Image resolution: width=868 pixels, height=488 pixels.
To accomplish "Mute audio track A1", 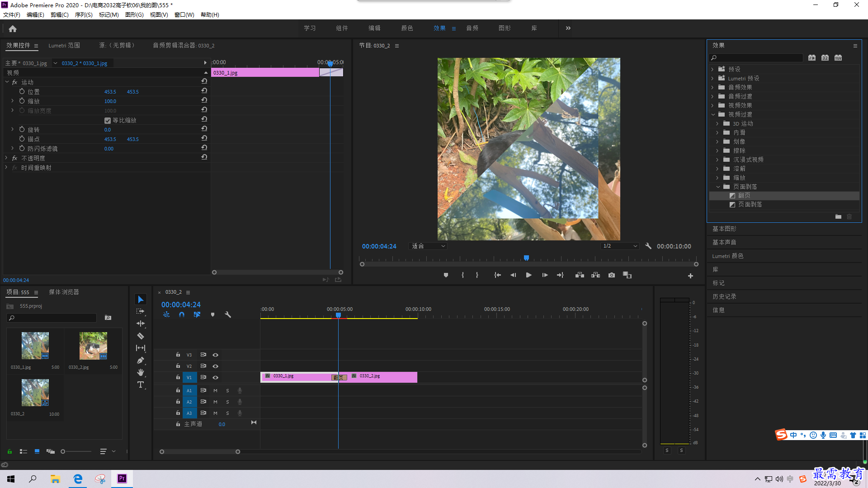I will click(x=215, y=390).
